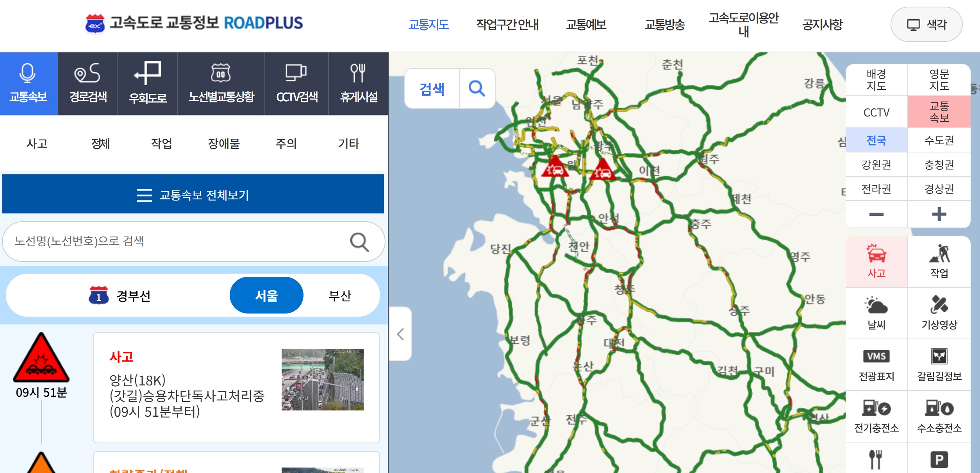Collapse the left panel with arrow
The height and width of the screenshot is (473, 980).
pyautogui.click(x=400, y=334)
